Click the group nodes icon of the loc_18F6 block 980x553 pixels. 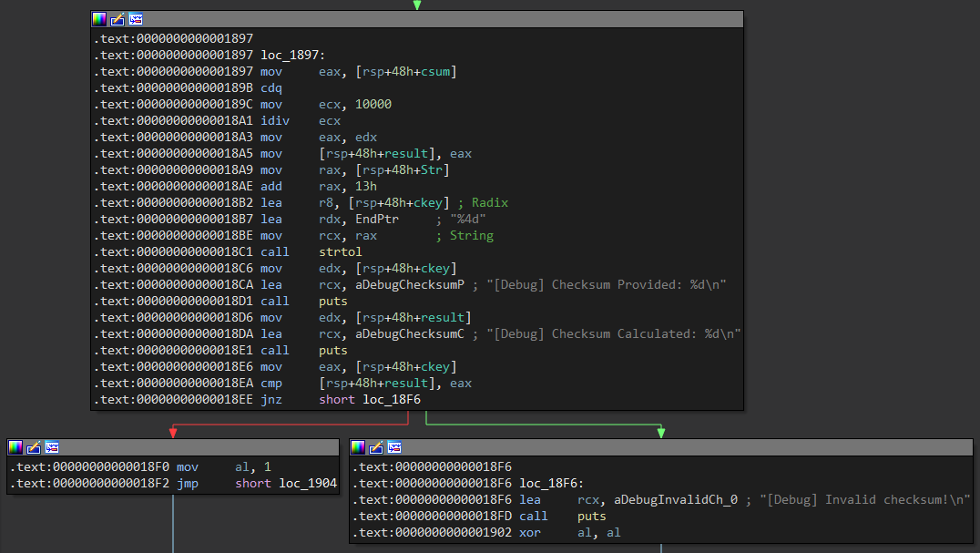[x=394, y=447]
